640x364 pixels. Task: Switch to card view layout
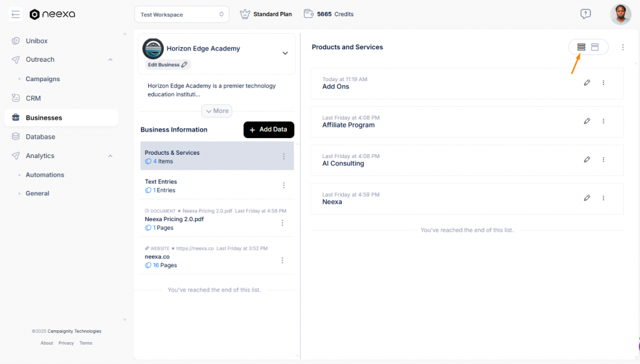[x=595, y=47]
